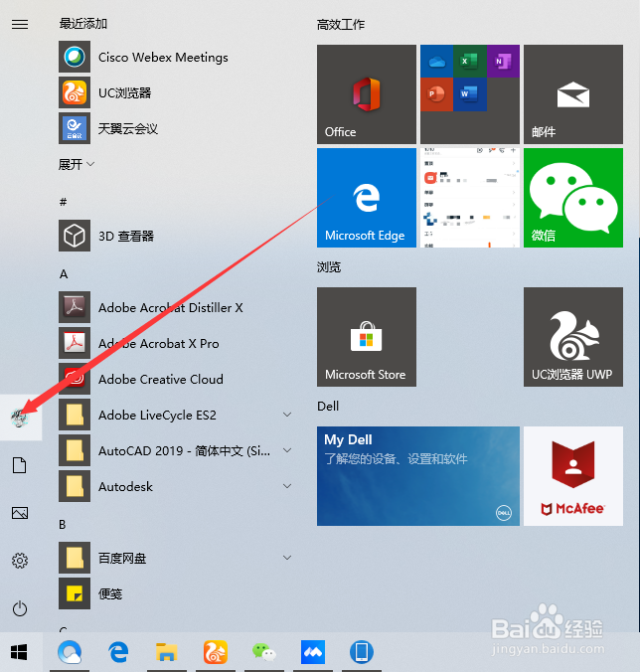Open OneDrive in the Office apps tile
Viewport: 640px width, 672px height.
point(436,62)
